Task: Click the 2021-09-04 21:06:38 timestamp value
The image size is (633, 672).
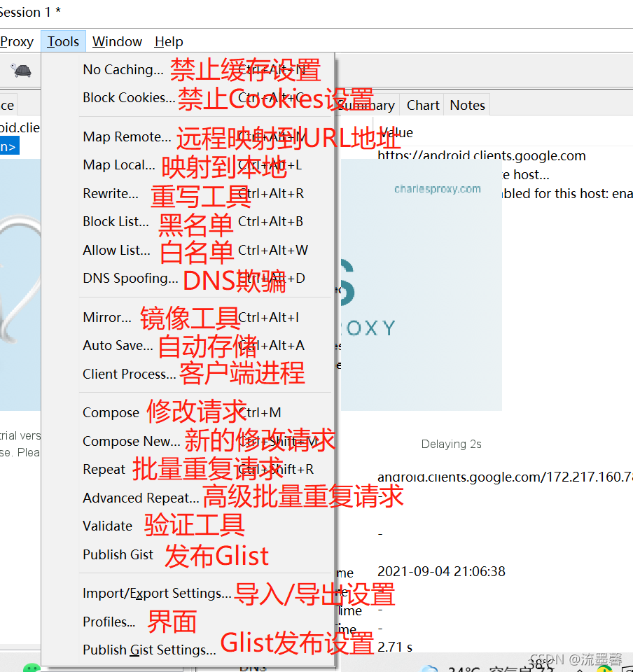Action: pyautogui.click(x=441, y=571)
